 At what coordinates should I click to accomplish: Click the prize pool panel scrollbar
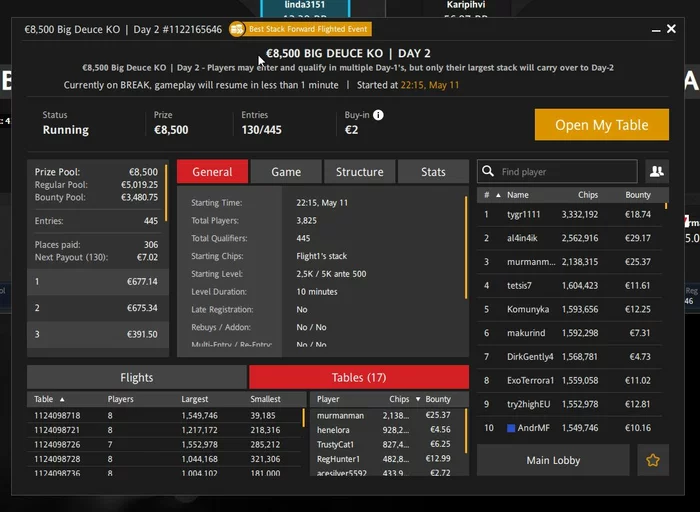pyautogui.click(x=166, y=193)
